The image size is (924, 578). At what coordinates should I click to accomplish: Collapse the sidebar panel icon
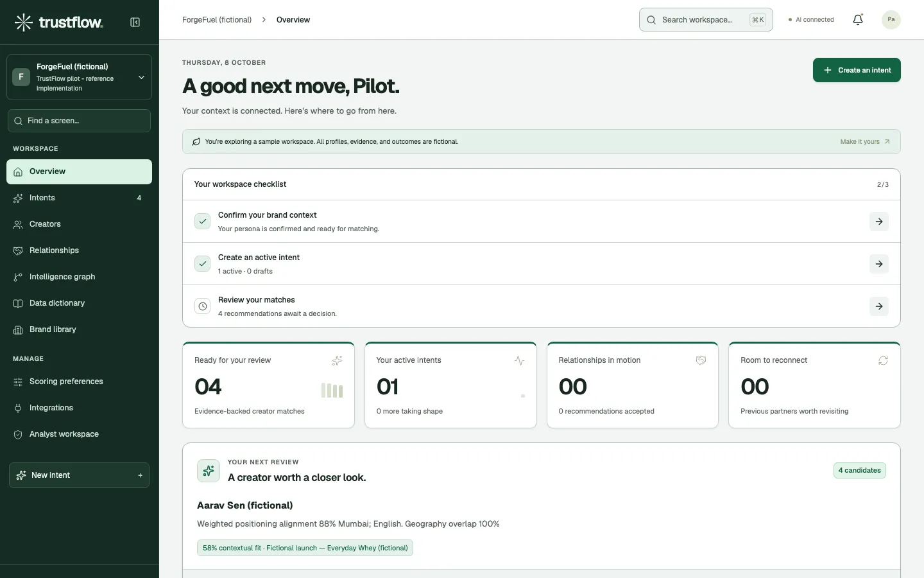(135, 22)
